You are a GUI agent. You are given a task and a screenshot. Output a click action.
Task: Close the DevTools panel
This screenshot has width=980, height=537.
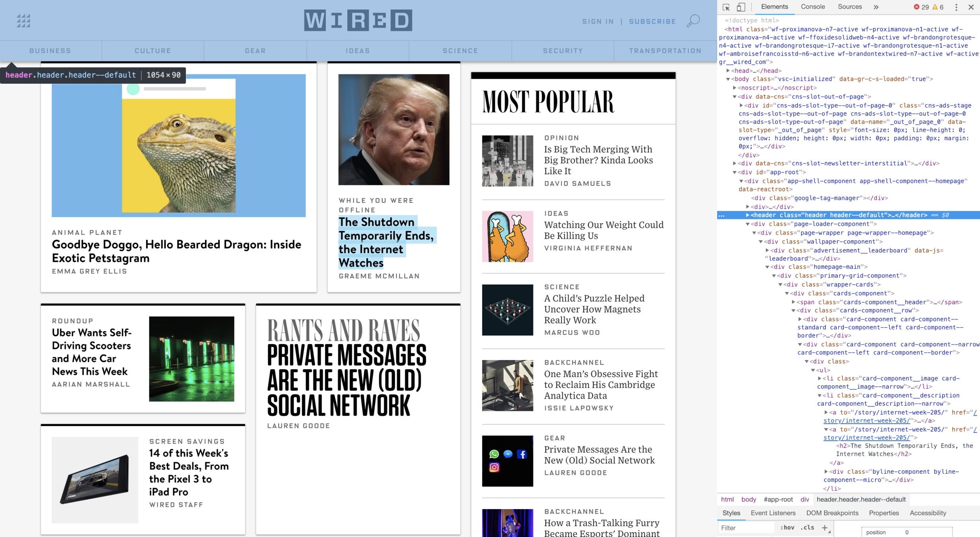click(x=971, y=7)
